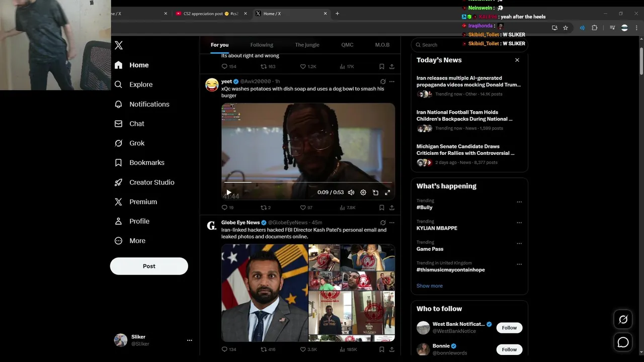Switch to the QMC tab
Screen dimensions: 644x362
click(347, 45)
